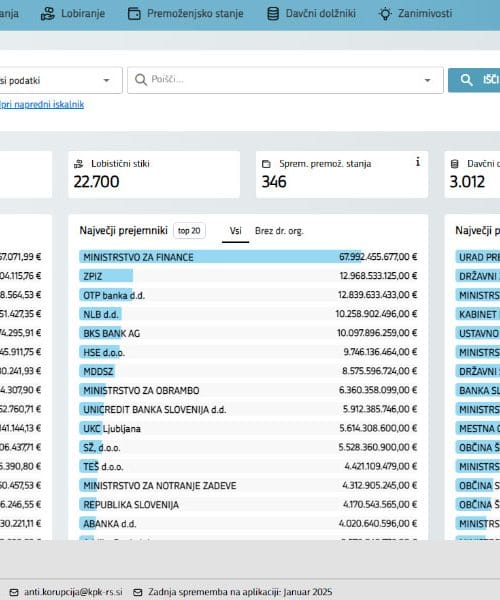Screen dimensions: 500x600
Task: Select NLB d.d. row
Action: point(248,314)
